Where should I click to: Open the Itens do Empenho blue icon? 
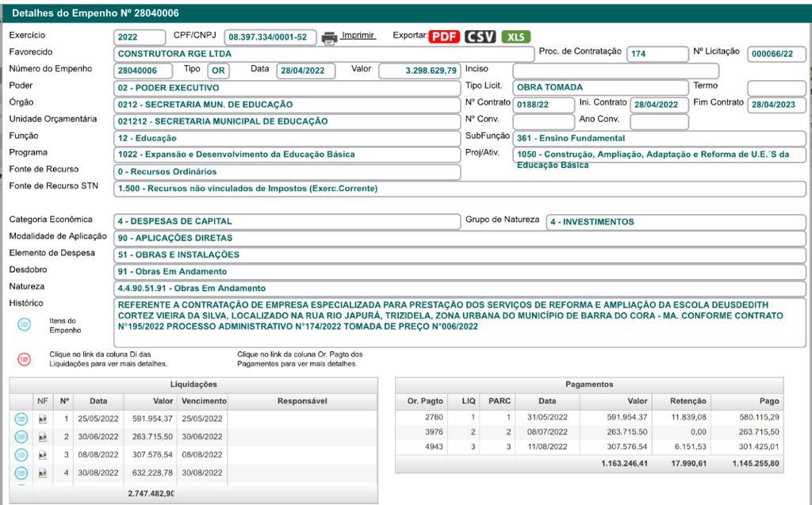[x=25, y=323]
